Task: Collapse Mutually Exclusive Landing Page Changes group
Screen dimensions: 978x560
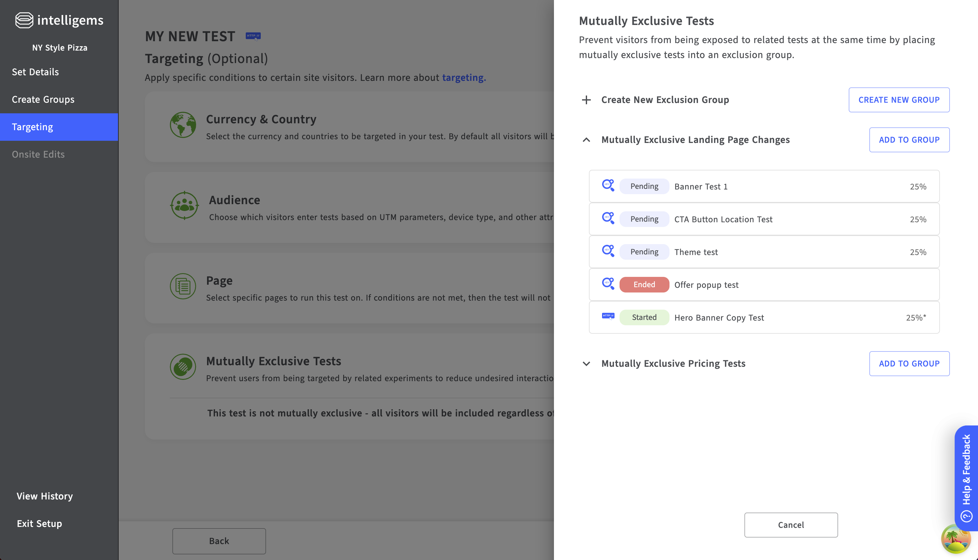Action: pyautogui.click(x=586, y=140)
